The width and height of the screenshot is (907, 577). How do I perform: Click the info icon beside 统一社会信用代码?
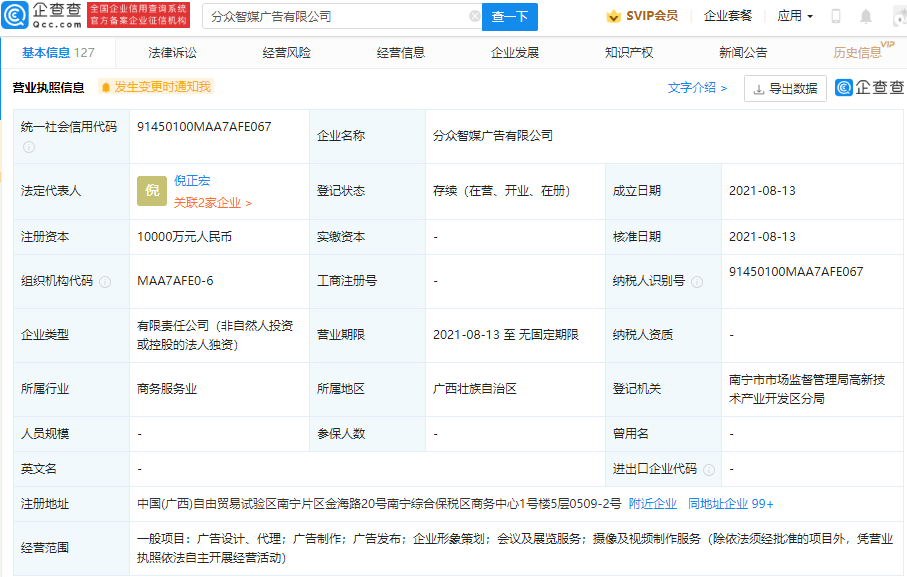(29, 147)
